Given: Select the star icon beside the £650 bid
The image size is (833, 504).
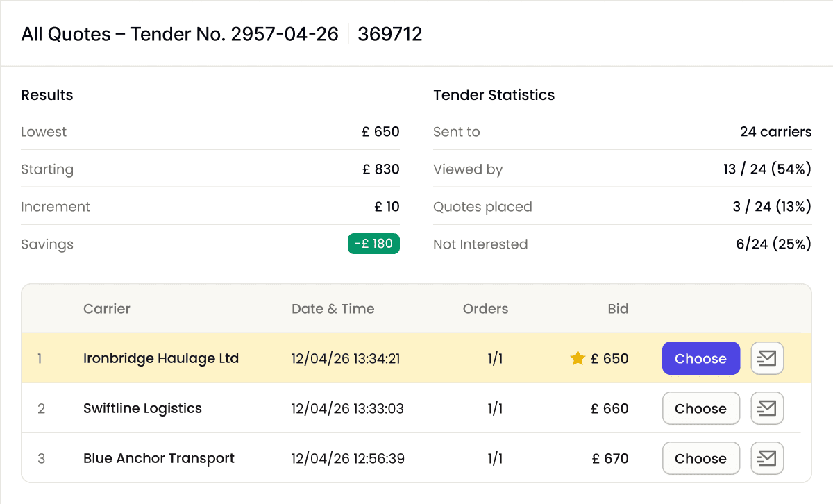Looking at the screenshot, I should (x=577, y=358).
